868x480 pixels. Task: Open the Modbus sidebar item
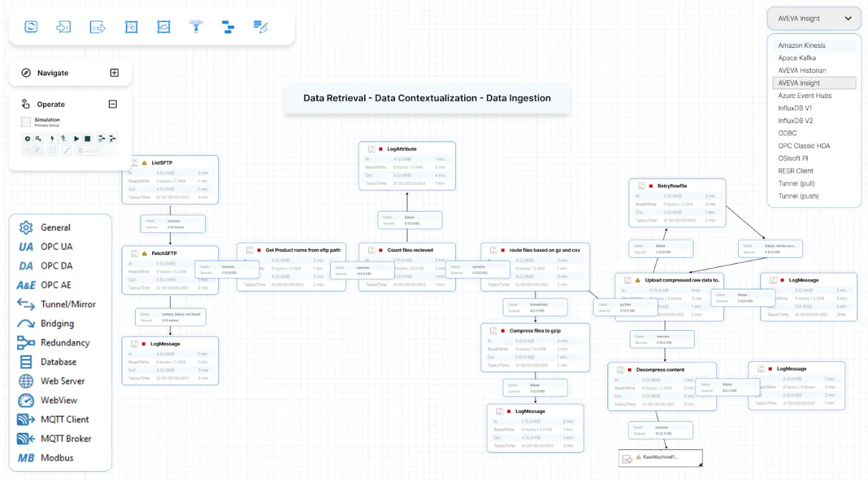[x=46, y=458]
